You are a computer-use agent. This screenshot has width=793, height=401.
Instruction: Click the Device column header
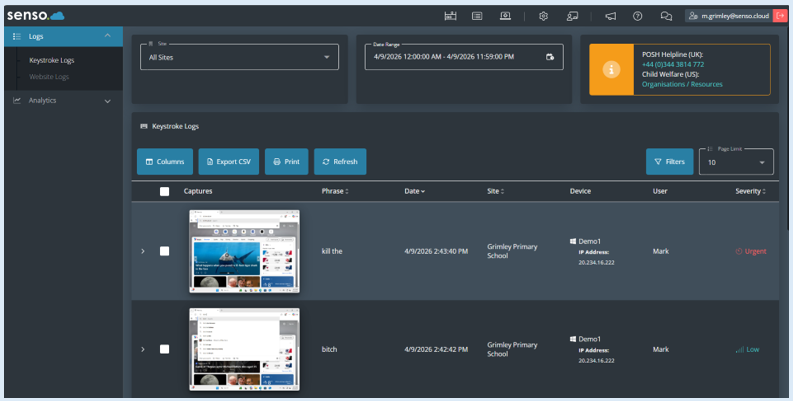pyautogui.click(x=580, y=191)
